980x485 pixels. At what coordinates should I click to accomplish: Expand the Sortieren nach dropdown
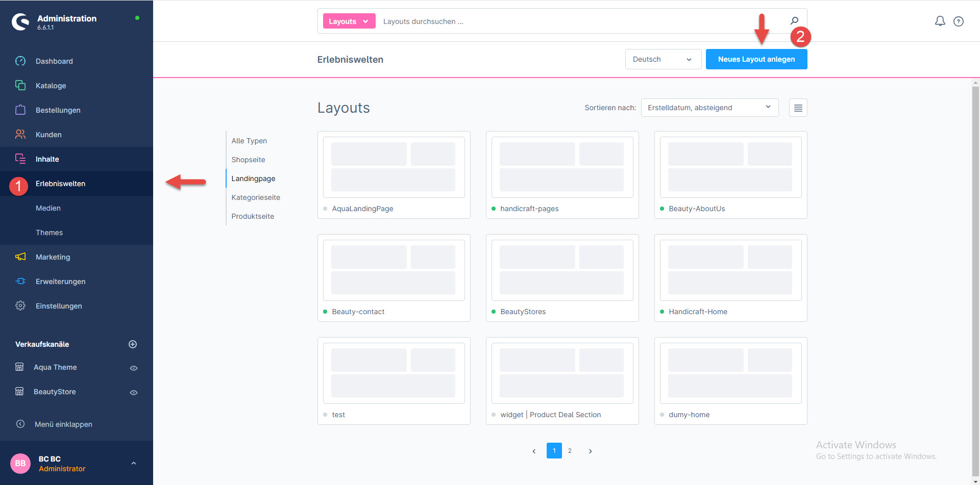pyautogui.click(x=709, y=108)
